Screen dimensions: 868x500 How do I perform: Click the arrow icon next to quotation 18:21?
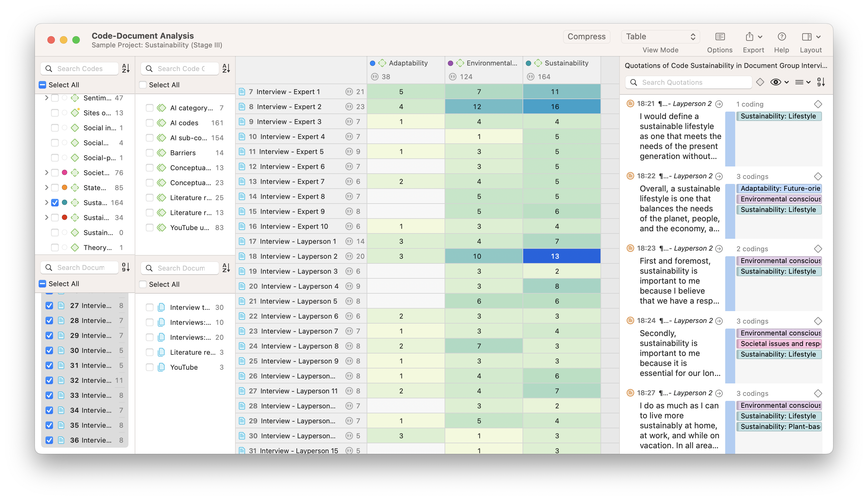pos(719,104)
